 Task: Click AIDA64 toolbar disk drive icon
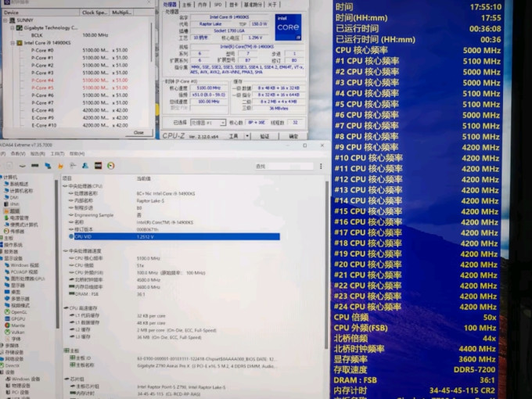(22, 166)
